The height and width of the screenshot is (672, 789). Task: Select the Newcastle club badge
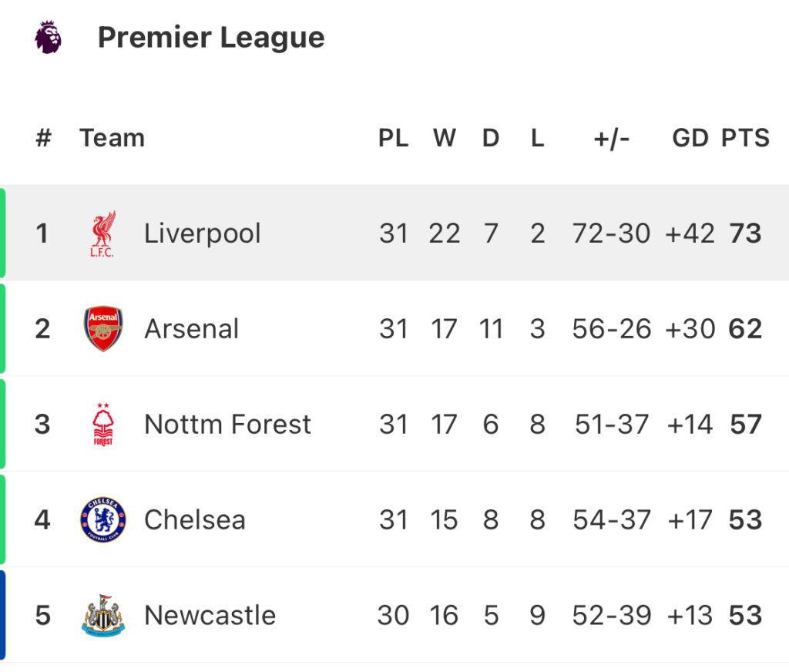point(103,615)
